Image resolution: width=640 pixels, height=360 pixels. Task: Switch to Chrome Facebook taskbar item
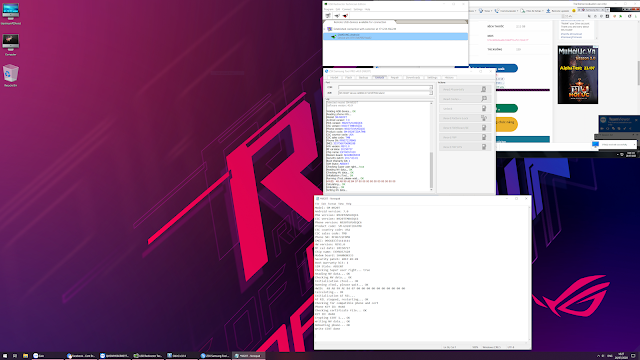coord(81,356)
